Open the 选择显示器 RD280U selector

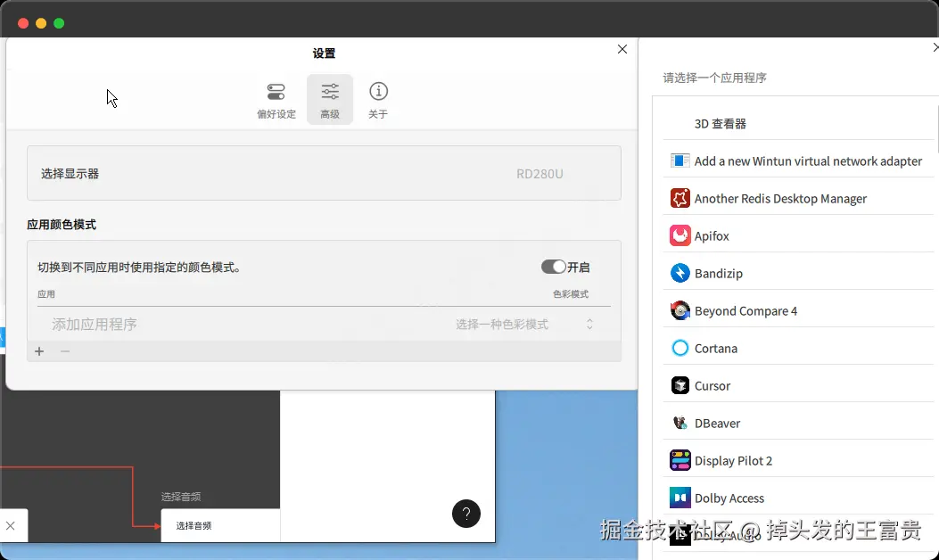(x=324, y=173)
